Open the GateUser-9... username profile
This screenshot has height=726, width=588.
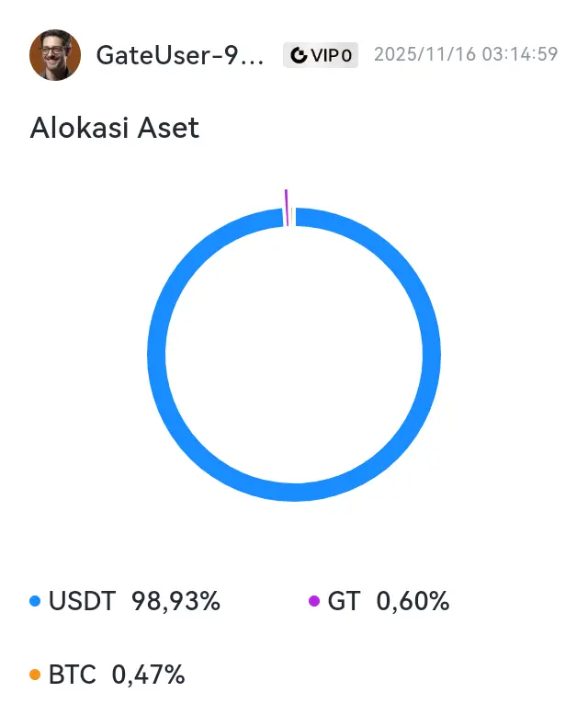tap(180, 55)
